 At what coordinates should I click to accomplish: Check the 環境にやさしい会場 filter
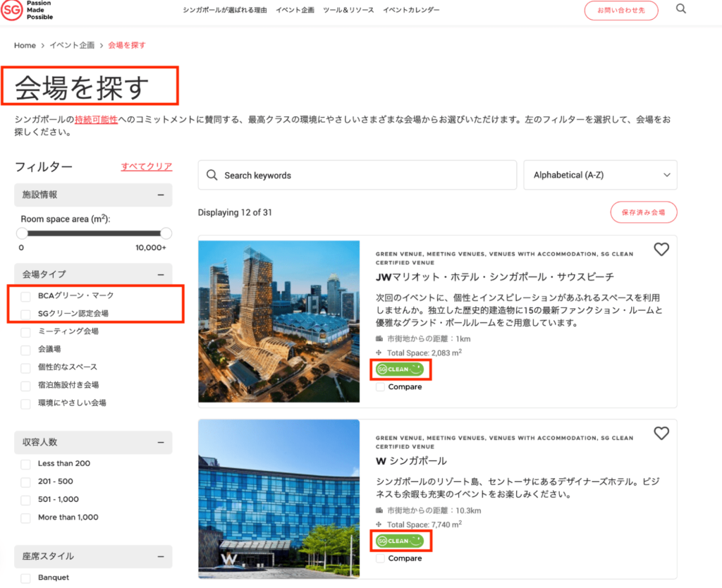[x=26, y=404]
